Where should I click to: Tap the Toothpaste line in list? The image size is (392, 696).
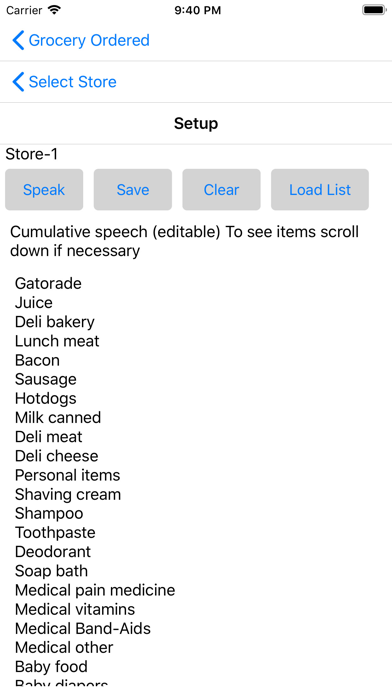tap(55, 533)
